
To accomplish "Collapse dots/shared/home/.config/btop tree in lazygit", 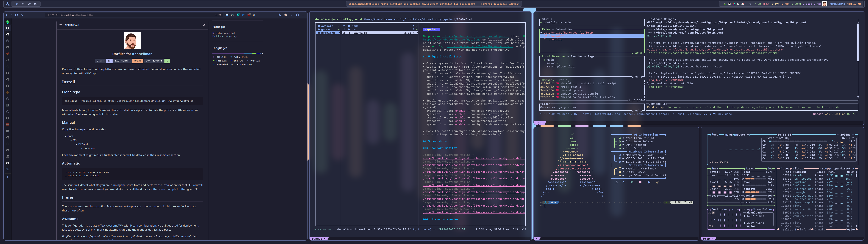I will (541, 33).
